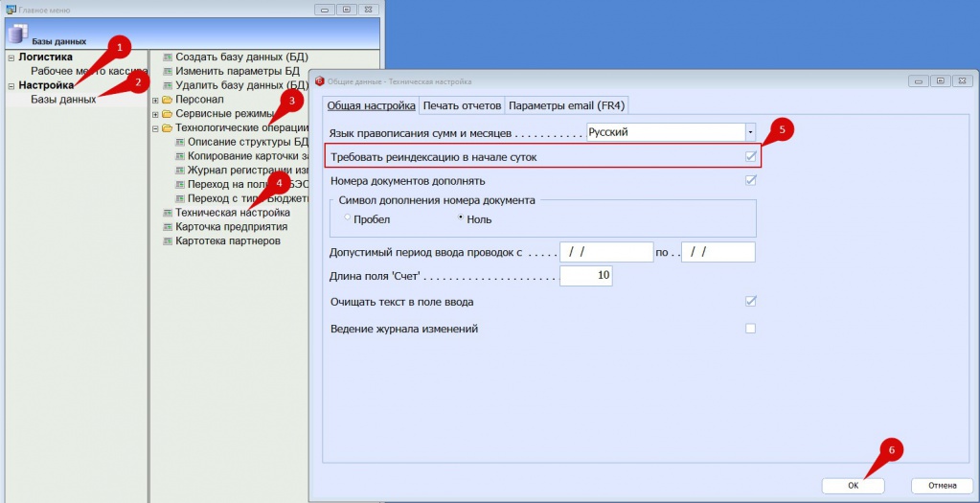Click icon beside Карточка предприятия
Screen dimensions: 980x503
168,227
